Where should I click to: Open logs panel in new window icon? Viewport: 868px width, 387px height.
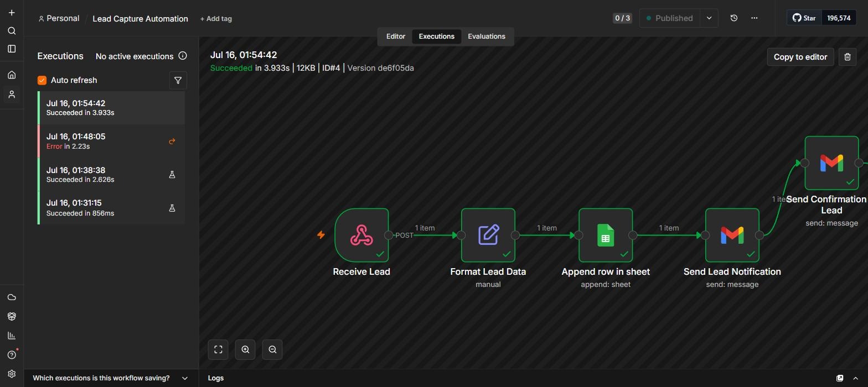[840, 378]
